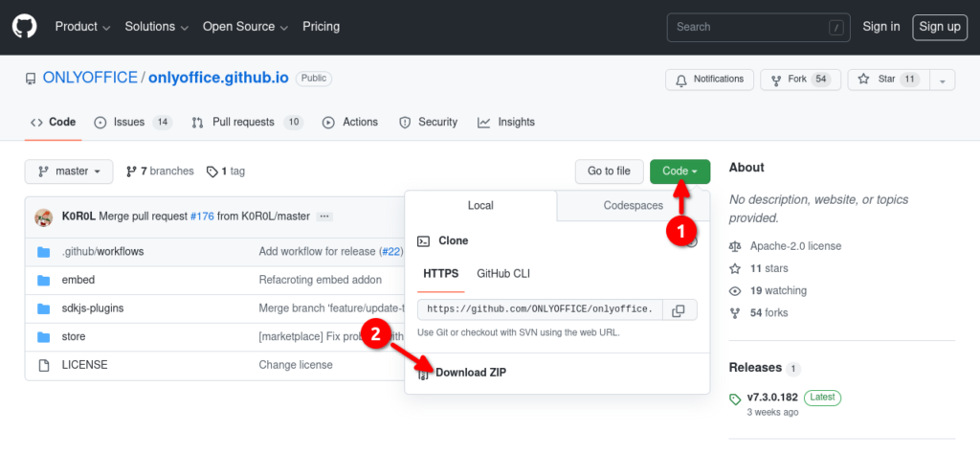
Task: Open the embed folder
Action: pos(78,280)
